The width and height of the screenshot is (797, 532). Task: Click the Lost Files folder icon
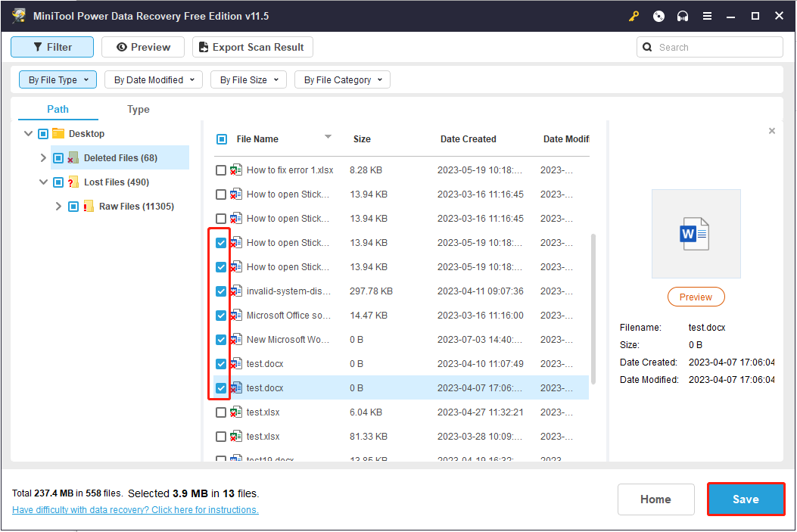(73, 182)
